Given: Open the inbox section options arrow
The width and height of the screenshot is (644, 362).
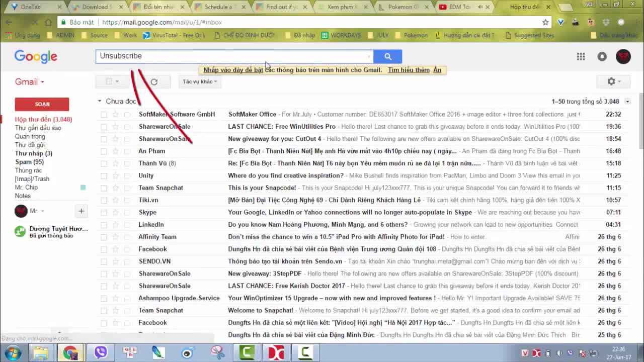Looking at the screenshot, I should pyautogui.click(x=627, y=102).
